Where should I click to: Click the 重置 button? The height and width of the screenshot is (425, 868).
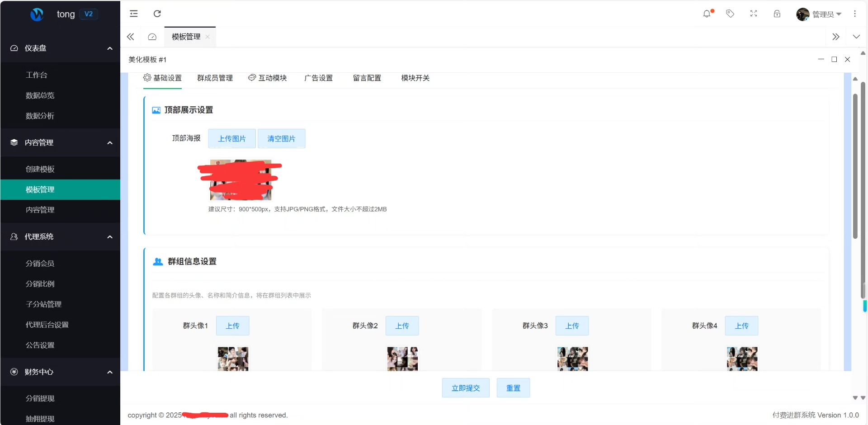[x=513, y=388]
